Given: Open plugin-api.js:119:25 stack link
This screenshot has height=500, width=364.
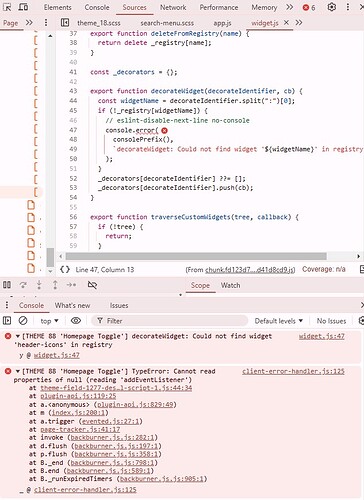Looking at the screenshot, I should coord(78,396).
